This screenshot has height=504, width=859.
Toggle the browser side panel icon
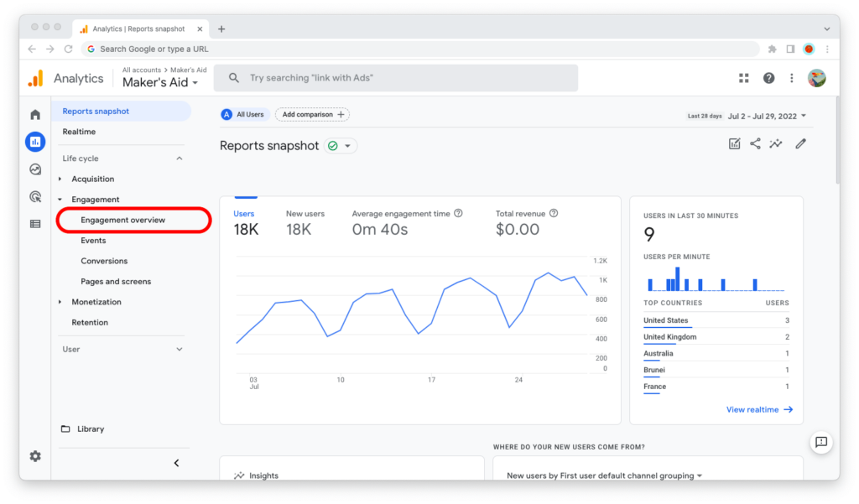click(x=790, y=49)
